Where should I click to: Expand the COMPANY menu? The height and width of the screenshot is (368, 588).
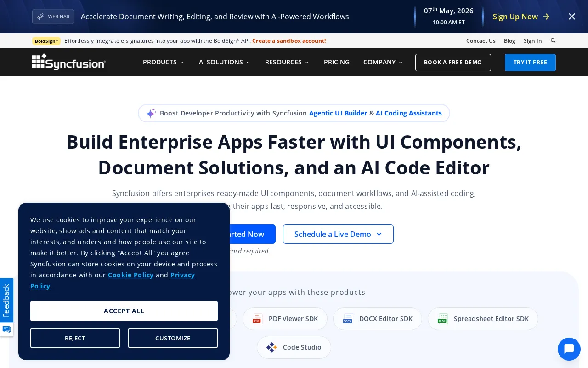[383, 62]
